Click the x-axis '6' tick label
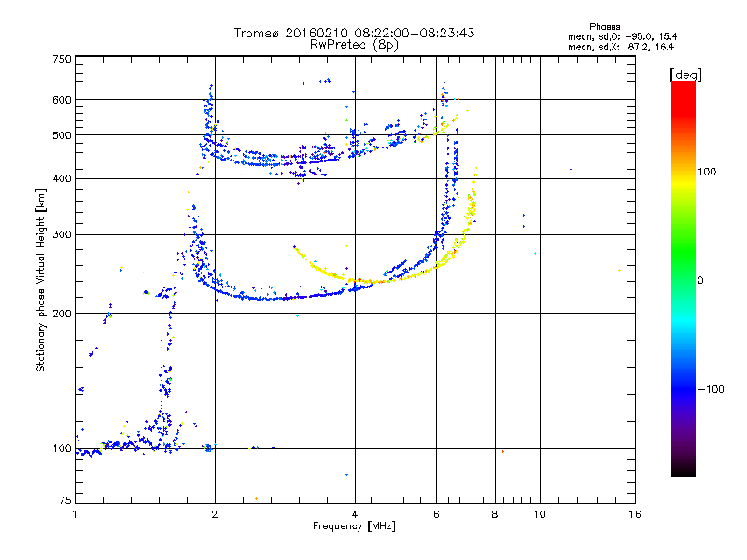The width and height of the screenshot is (747, 560). pos(436,514)
